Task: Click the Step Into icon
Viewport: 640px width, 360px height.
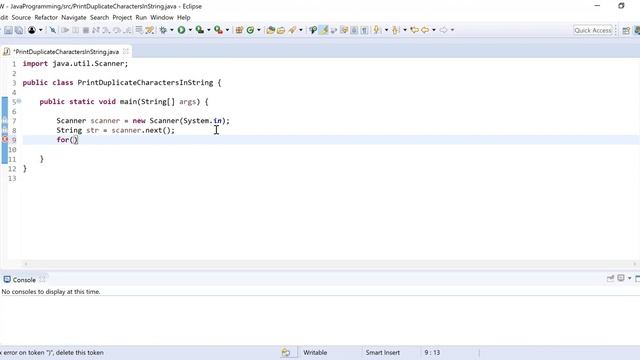Action: tap(106, 30)
